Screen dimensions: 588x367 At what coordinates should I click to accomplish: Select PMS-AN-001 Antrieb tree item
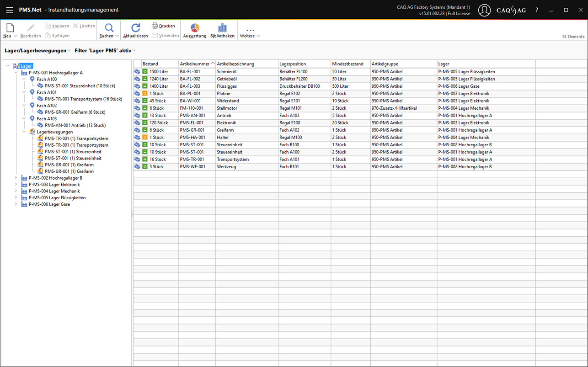point(75,125)
